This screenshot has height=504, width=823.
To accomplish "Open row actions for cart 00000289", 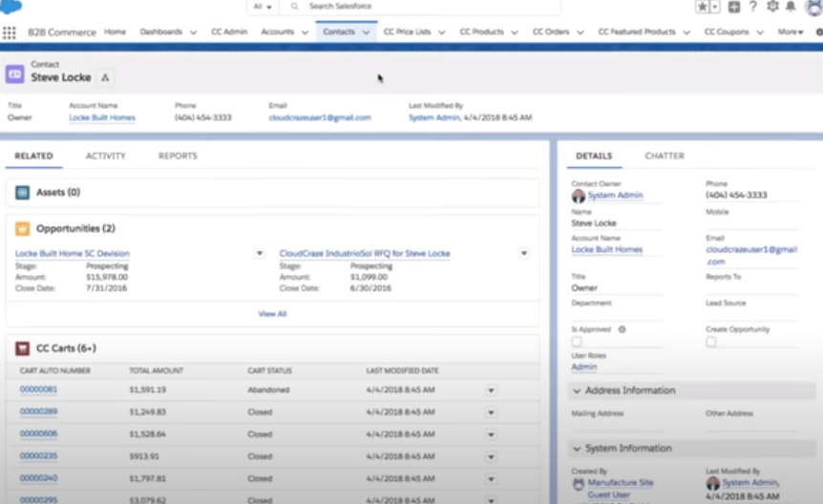I will point(491,412).
